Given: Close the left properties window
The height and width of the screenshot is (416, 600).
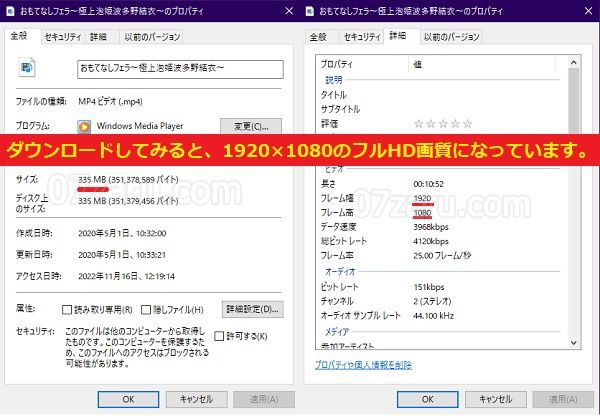Looking at the screenshot, I should (x=290, y=11).
